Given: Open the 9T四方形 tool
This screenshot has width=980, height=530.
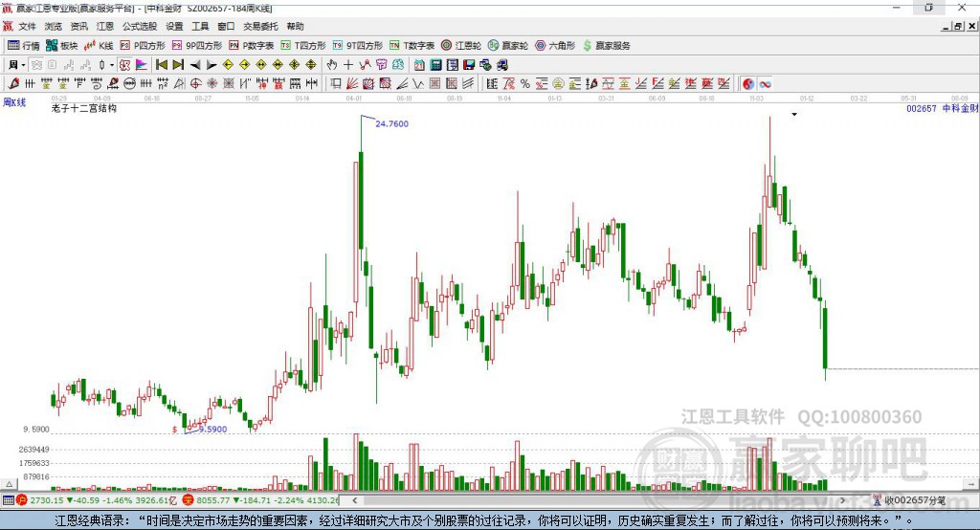Looking at the screenshot, I should pyautogui.click(x=358, y=46).
